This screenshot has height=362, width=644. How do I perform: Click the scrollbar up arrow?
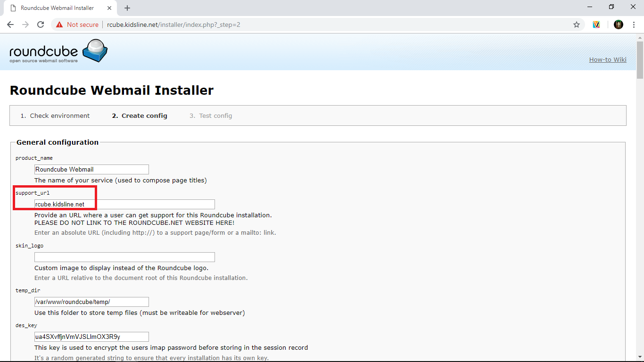coord(640,37)
